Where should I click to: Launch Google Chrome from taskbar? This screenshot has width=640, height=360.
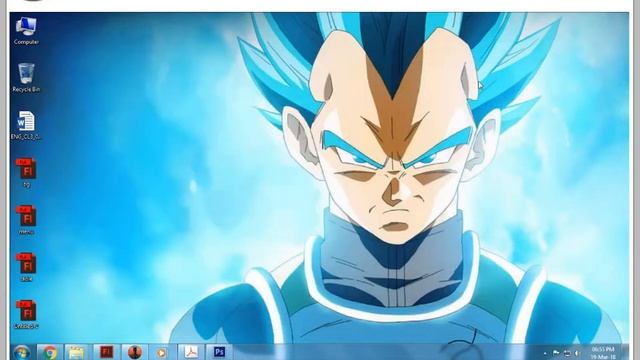point(50,352)
